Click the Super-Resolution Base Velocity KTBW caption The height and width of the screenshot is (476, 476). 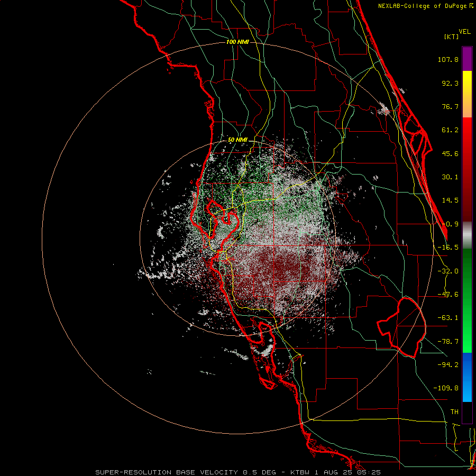pyautogui.click(x=238, y=472)
